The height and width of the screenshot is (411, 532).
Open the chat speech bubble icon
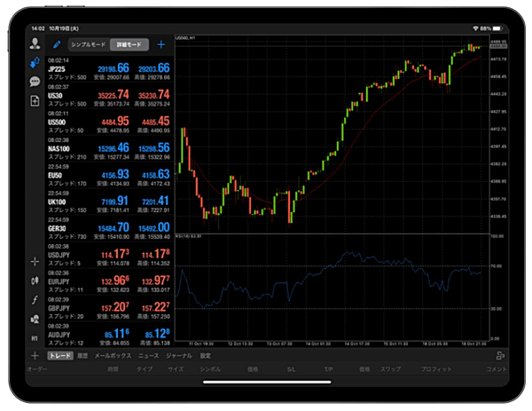[x=35, y=82]
